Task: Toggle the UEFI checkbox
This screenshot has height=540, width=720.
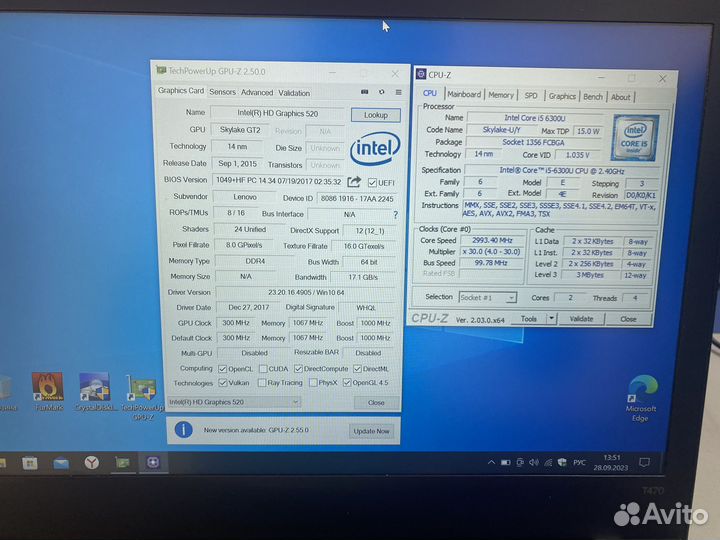Action: coord(372,183)
